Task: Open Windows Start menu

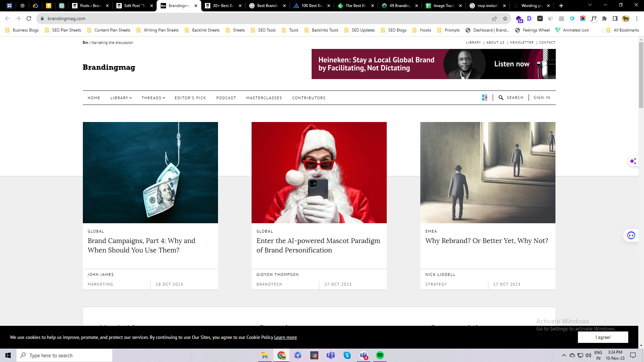Action: tap(8, 355)
